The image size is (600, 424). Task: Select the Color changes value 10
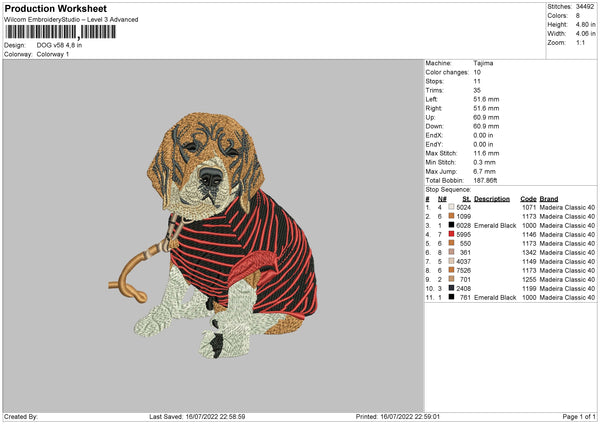[x=477, y=72]
